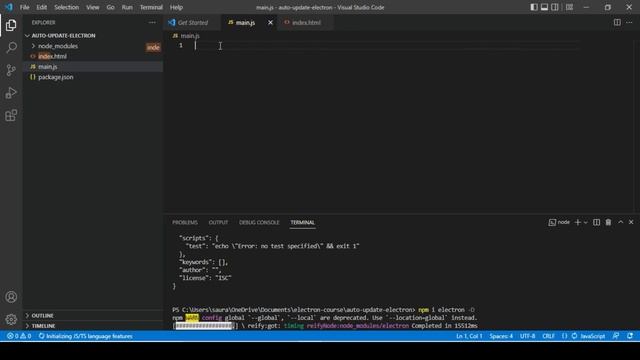Screen dimensions: 640x360
Task: Open the View menu
Action: click(x=93, y=7)
